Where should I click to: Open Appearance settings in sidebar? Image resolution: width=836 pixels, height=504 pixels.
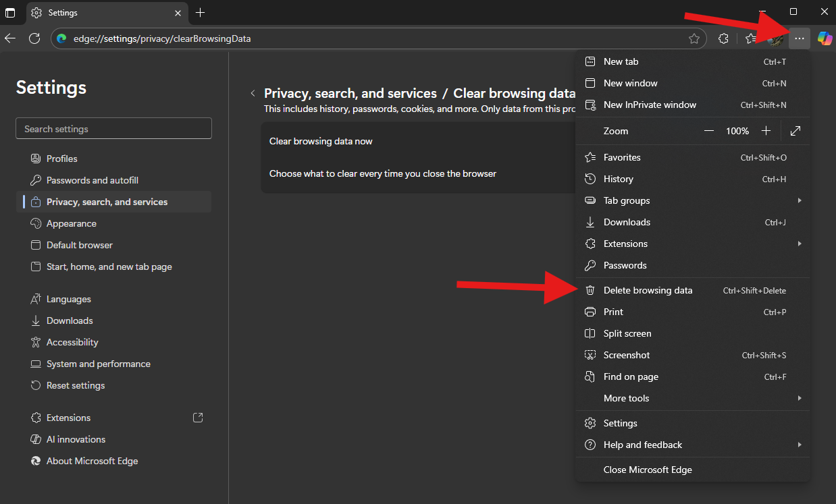113,223
